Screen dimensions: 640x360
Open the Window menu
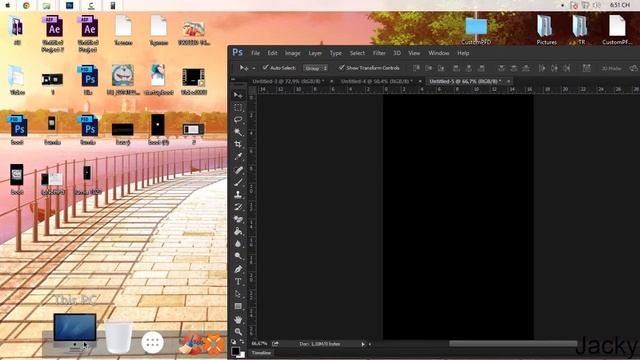tap(439, 53)
